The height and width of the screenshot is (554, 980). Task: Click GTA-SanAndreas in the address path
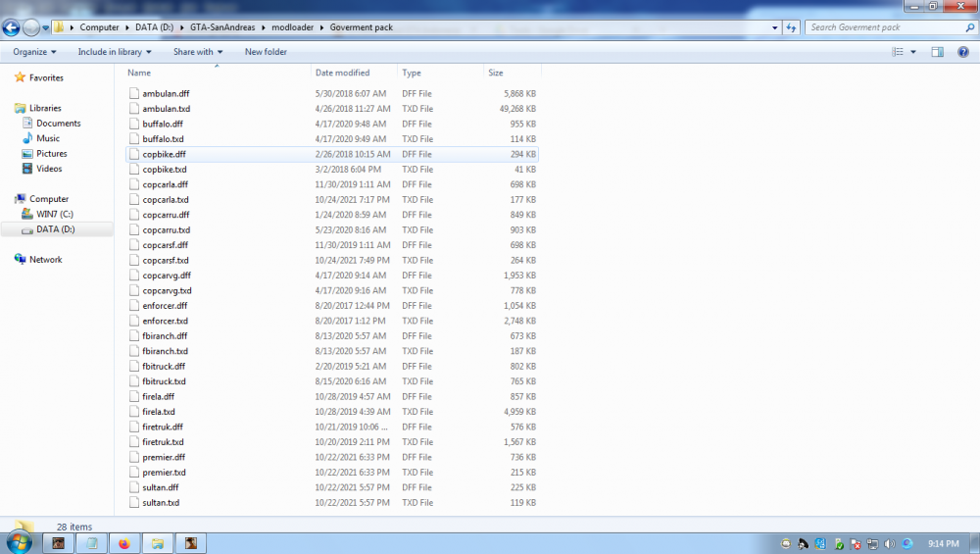coord(222,27)
